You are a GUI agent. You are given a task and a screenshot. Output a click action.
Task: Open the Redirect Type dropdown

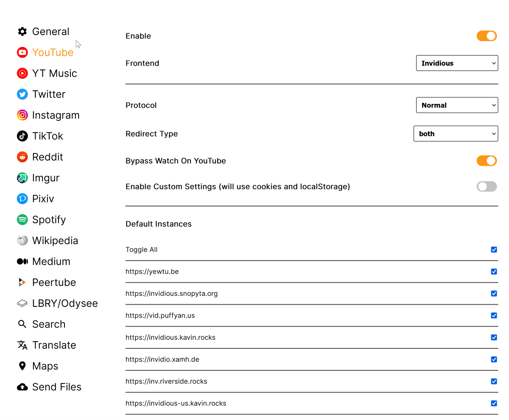pyautogui.click(x=456, y=134)
